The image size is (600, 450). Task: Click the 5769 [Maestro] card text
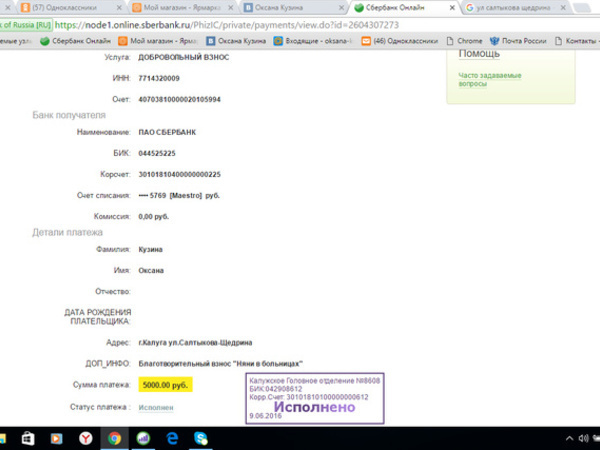(x=179, y=196)
